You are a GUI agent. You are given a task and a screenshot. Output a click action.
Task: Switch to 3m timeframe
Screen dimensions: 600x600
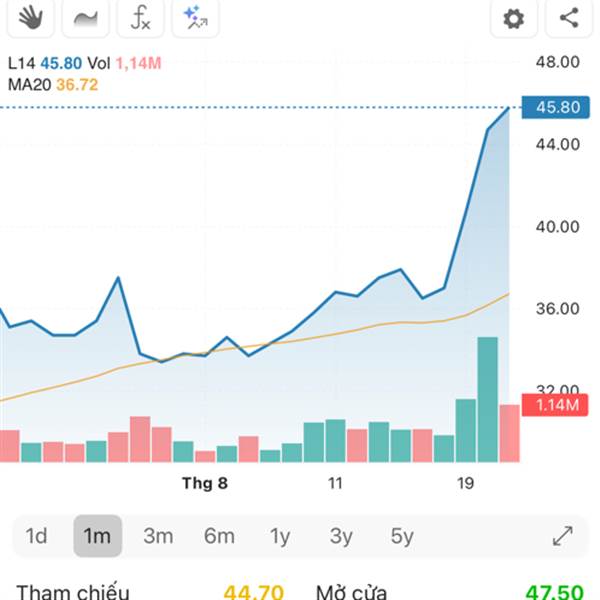click(158, 536)
